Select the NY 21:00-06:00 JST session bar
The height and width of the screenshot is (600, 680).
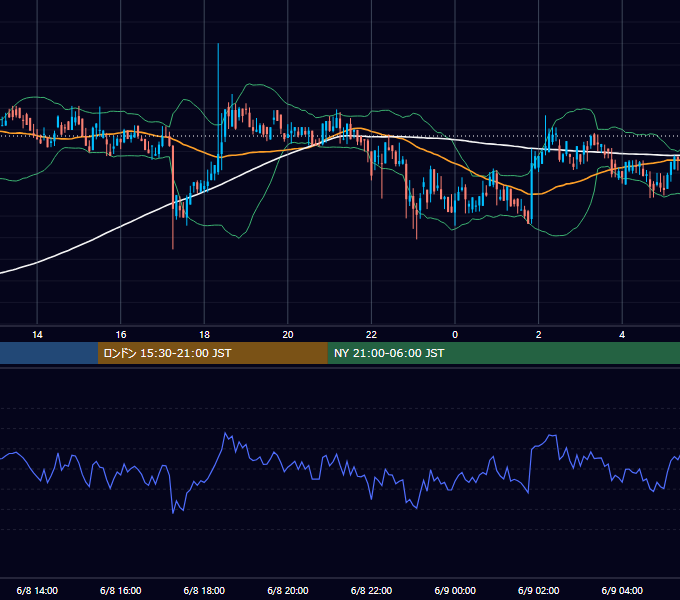pos(503,353)
